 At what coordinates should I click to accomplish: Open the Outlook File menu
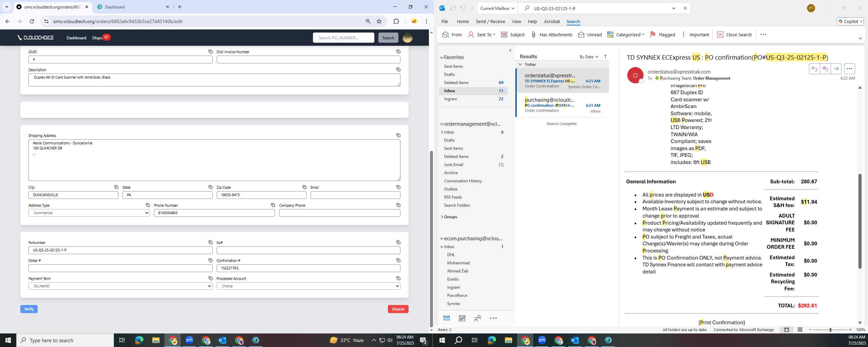coord(444,21)
